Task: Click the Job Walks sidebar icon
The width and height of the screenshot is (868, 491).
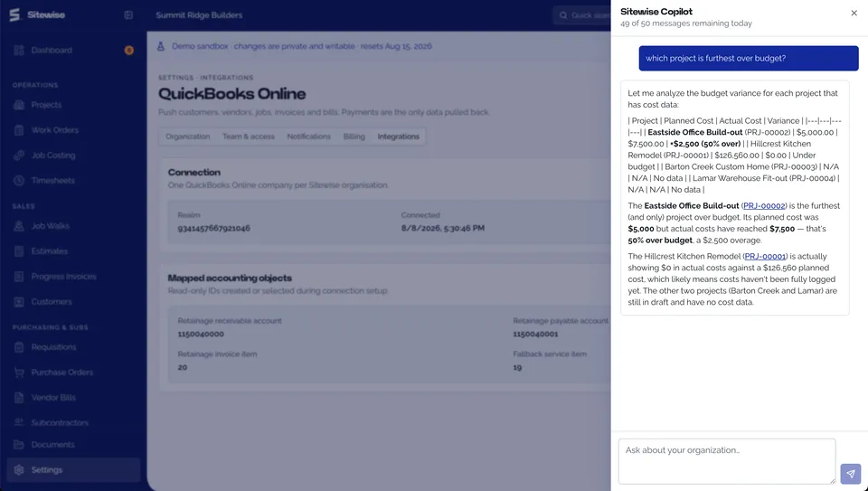Action: pos(19,226)
